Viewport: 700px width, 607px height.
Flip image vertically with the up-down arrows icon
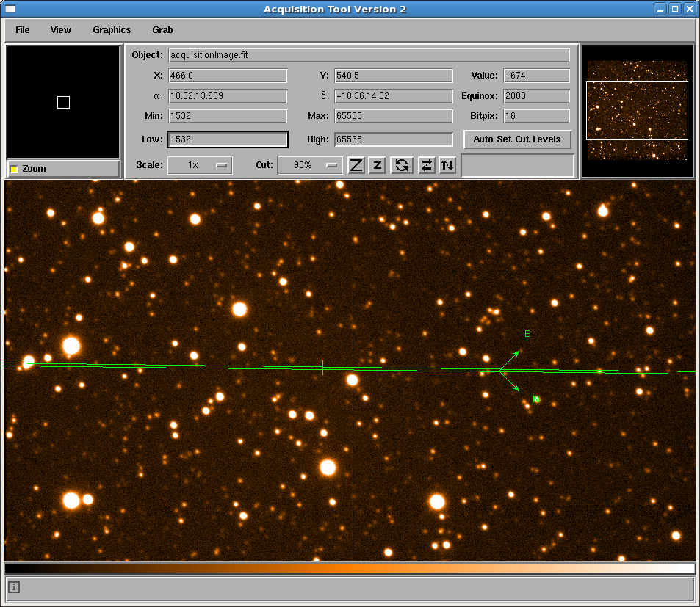coord(447,165)
